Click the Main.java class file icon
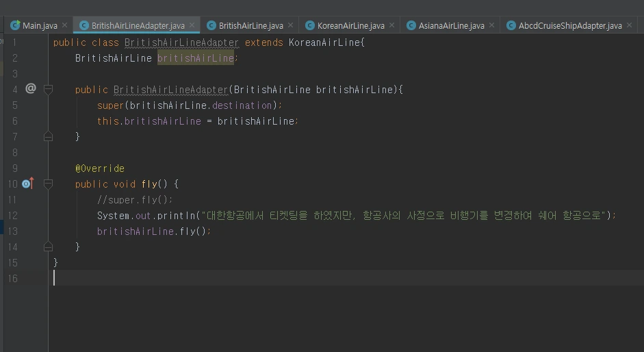This screenshot has height=352, width=644. [x=15, y=25]
